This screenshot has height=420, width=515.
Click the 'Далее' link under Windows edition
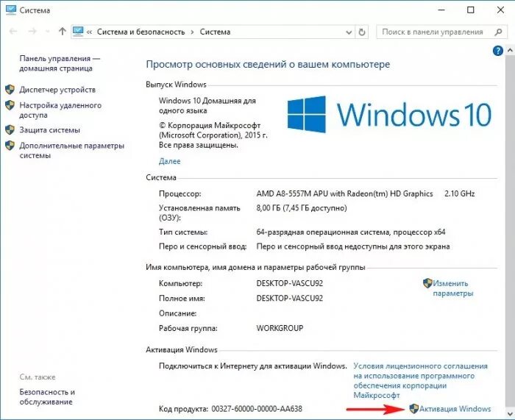[169, 161]
